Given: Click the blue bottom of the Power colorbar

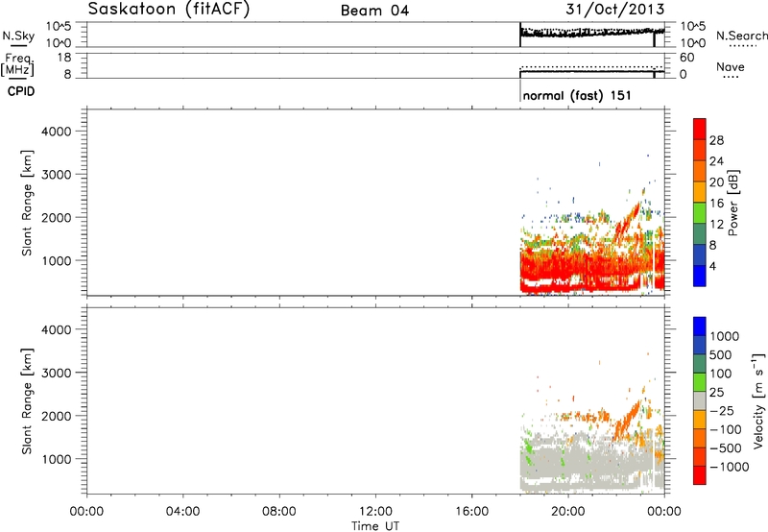Looking at the screenshot, I should point(700,276).
